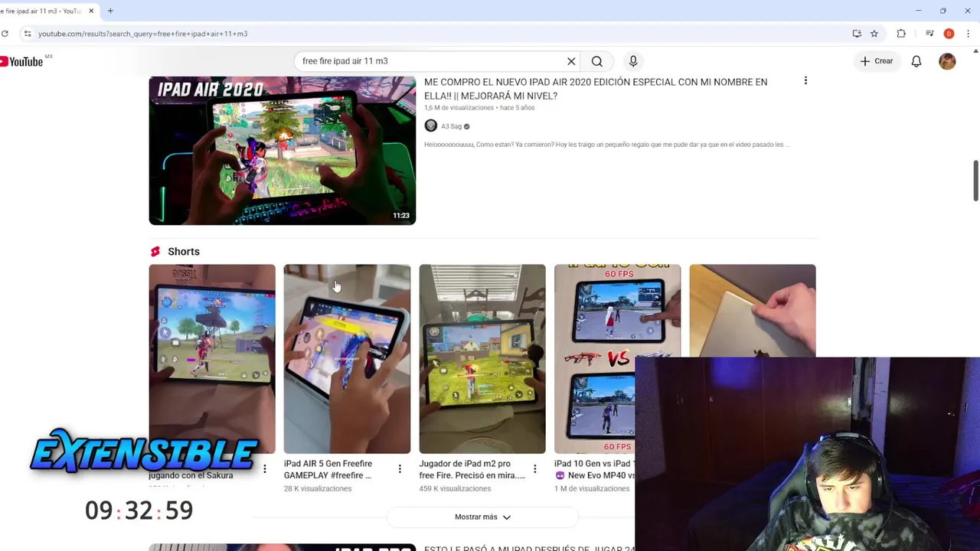Click the A3 Sag channel avatar
The height and width of the screenshot is (551, 980).
coord(431,126)
